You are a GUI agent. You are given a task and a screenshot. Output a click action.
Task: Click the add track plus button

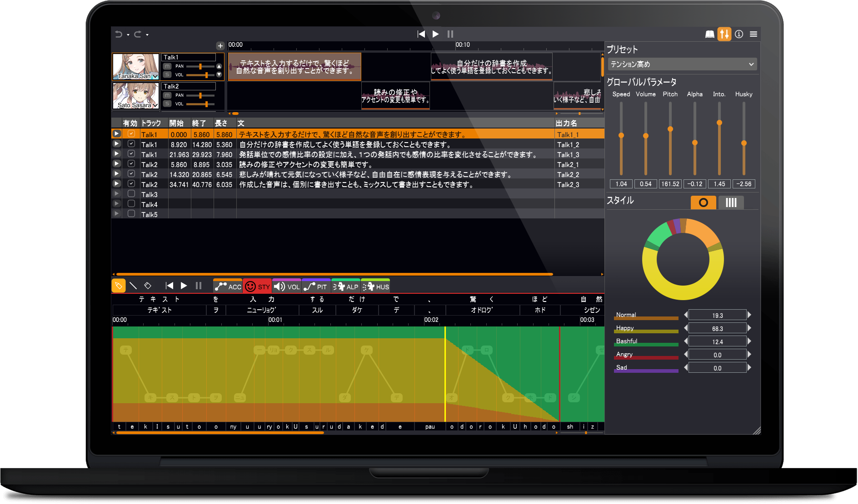[x=220, y=46]
